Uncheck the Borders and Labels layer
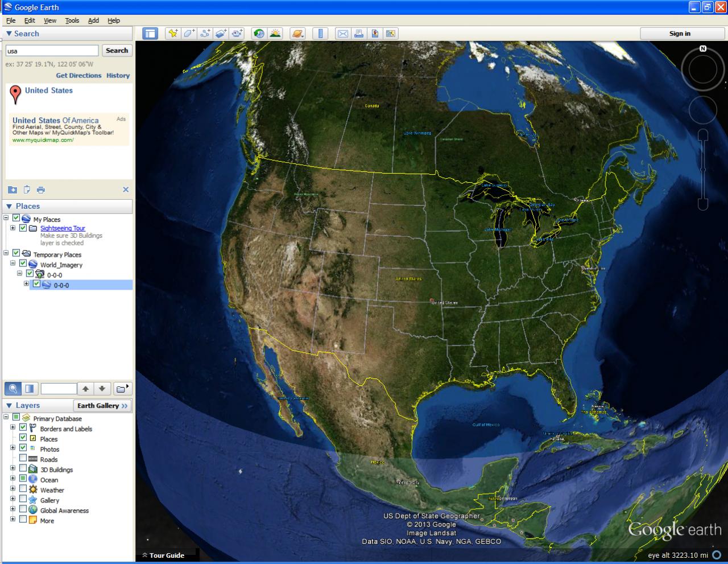Screen dimensions: 728x564 [23, 429]
